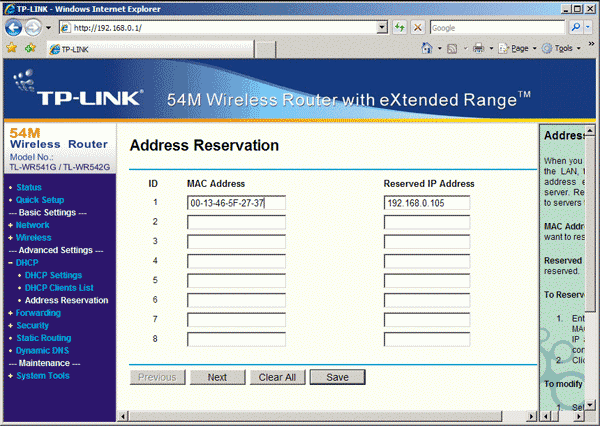The width and height of the screenshot is (600, 426).
Task: Click MAC Address field for ID 5
Action: pos(236,281)
